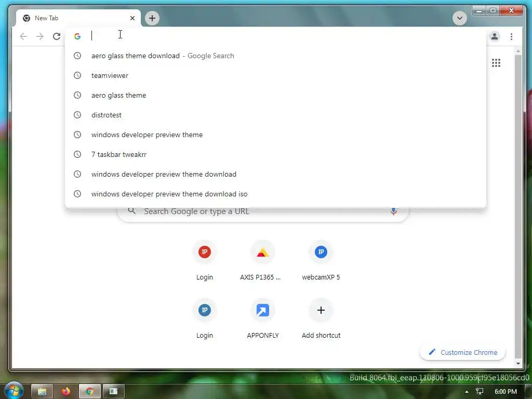Click clock icon beside teamviewer suggestion
532x399 pixels.
(77, 75)
